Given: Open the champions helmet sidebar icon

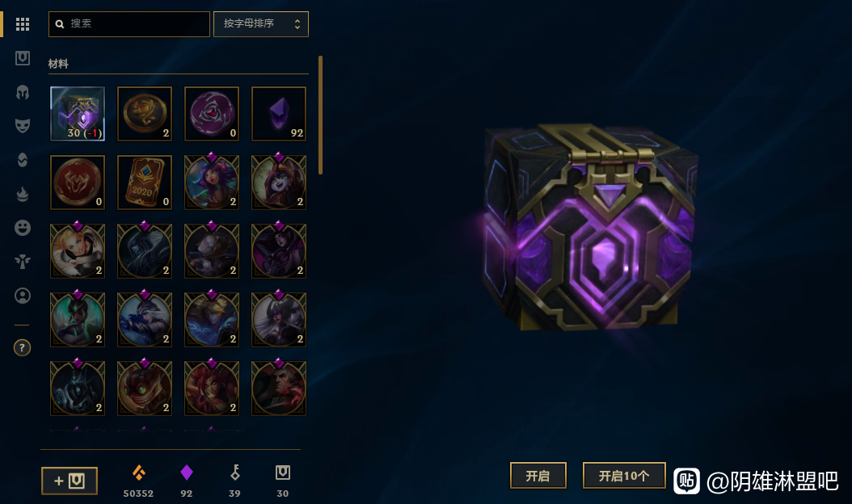Looking at the screenshot, I should pyautogui.click(x=23, y=92).
